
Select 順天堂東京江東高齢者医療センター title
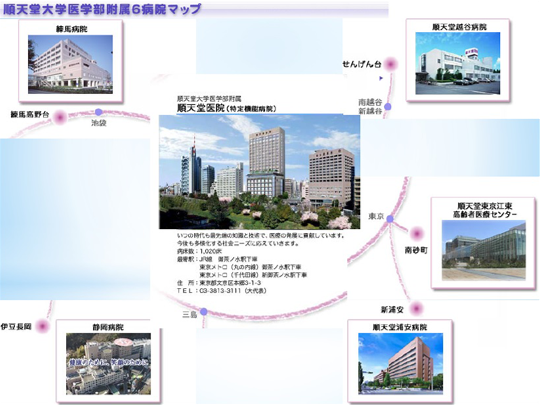pyautogui.click(x=485, y=210)
